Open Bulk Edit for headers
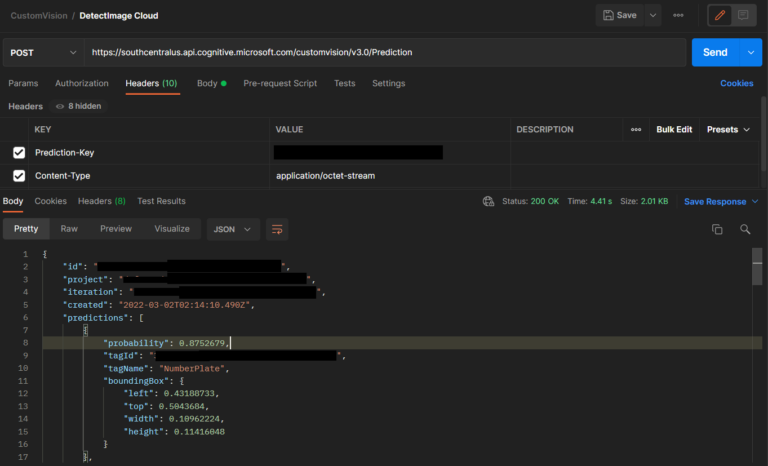The image size is (768, 466). pos(674,129)
